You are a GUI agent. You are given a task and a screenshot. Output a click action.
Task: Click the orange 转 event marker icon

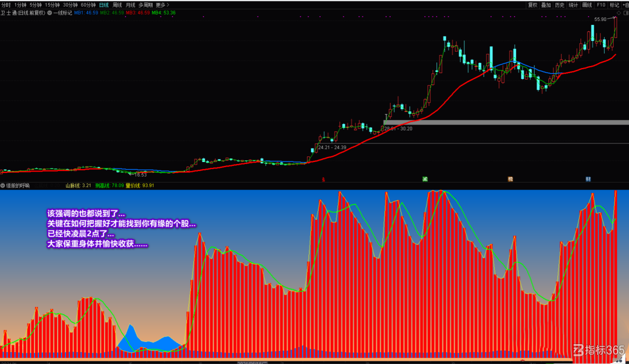(x=510, y=179)
